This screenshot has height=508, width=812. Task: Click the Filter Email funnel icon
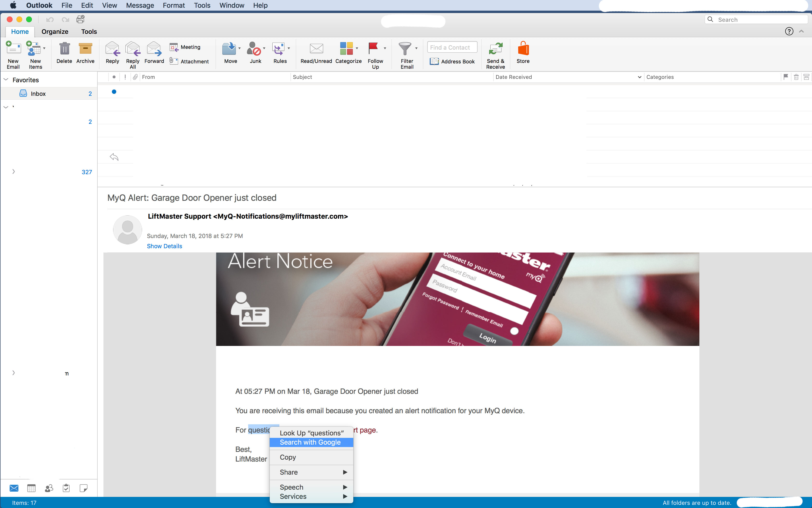tap(405, 49)
